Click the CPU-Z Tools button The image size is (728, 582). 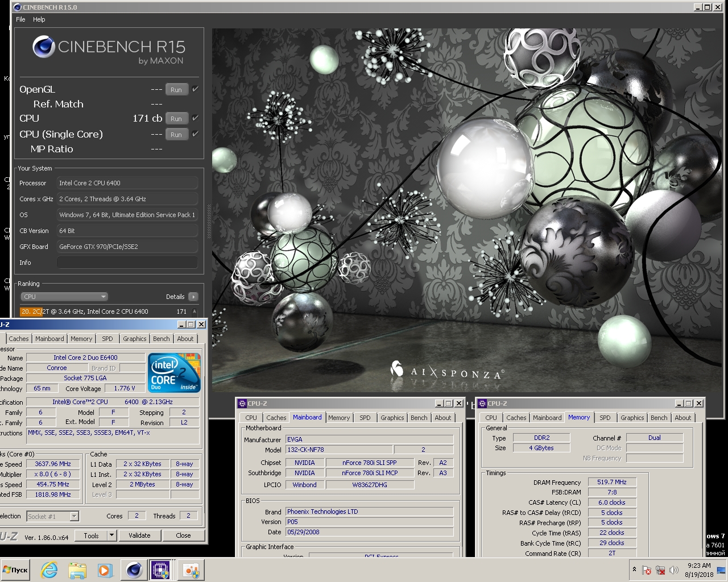coord(91,535)
